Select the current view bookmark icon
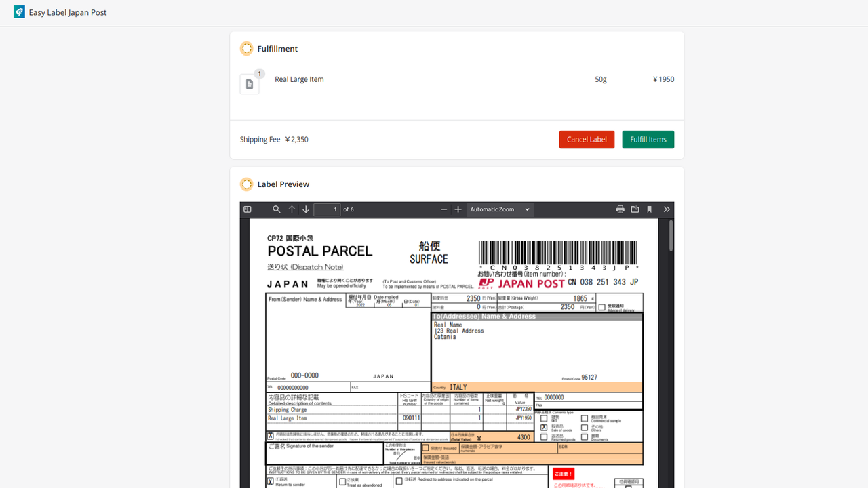 [649, 209]
